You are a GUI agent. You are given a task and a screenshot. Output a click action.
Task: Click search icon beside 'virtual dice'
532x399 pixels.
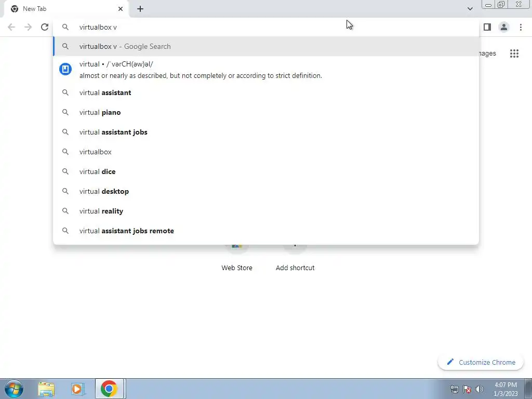pos(65,171)
